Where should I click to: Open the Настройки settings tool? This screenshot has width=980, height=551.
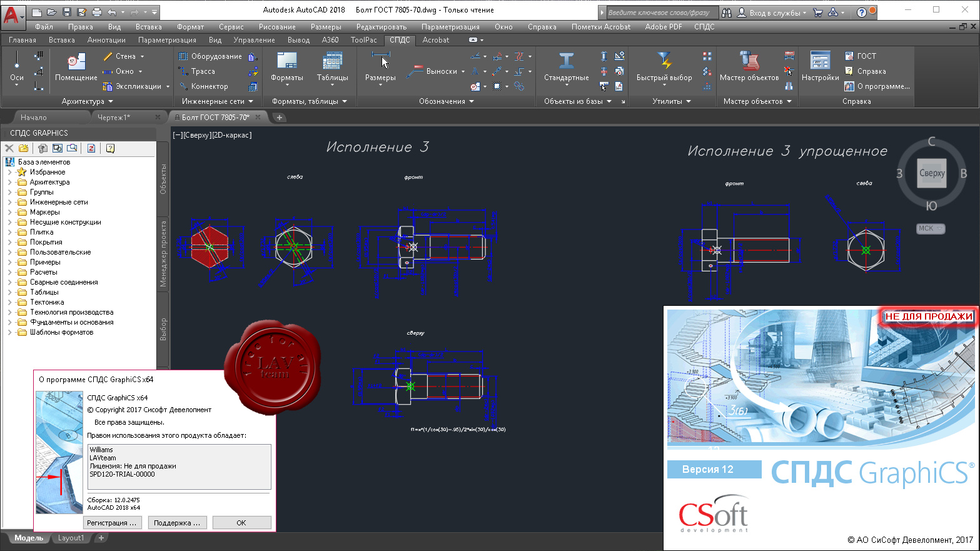820,68
